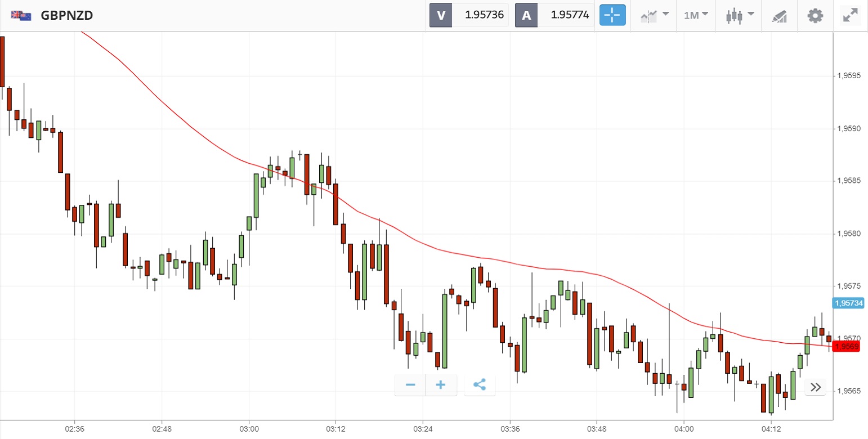Expand the candlestick chart type dropdown

point(740,15)
